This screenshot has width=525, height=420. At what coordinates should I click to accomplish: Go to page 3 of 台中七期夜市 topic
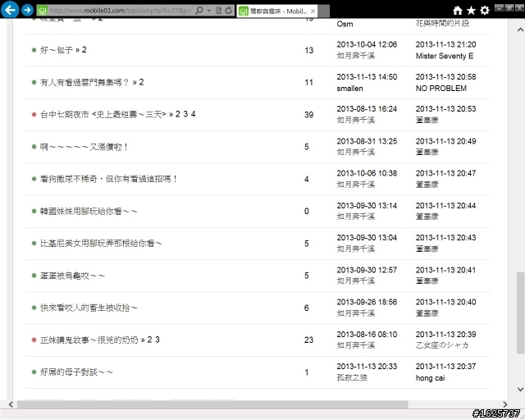point(185,114)
